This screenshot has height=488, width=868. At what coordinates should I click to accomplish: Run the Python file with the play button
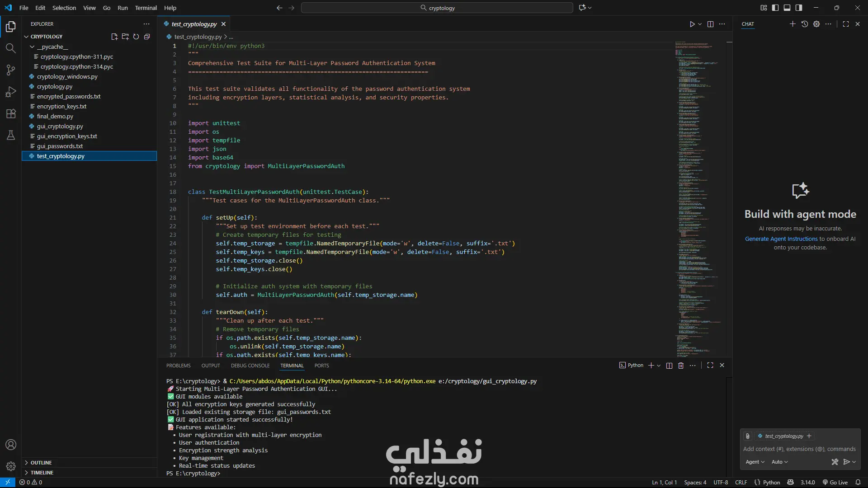pos(692,24)
